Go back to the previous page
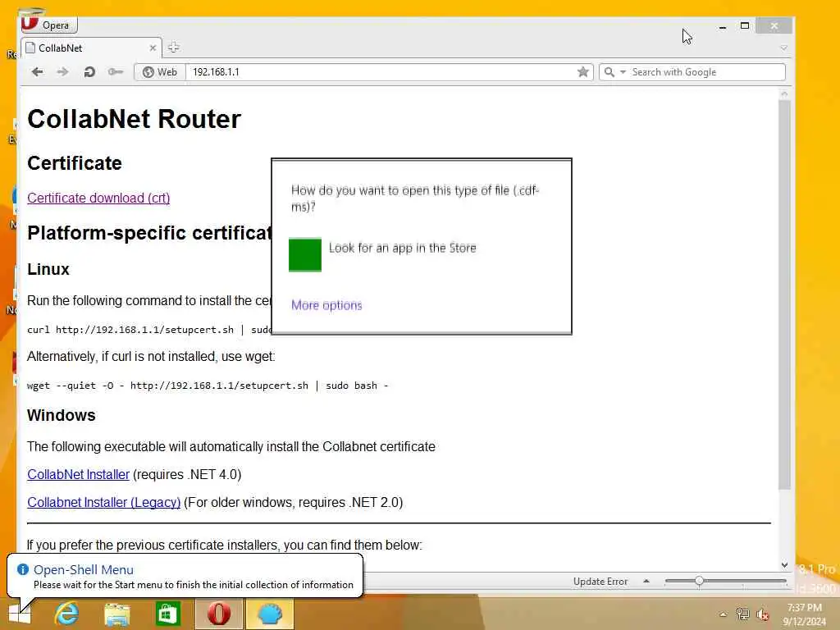The image size is (840, 630). 37,72
